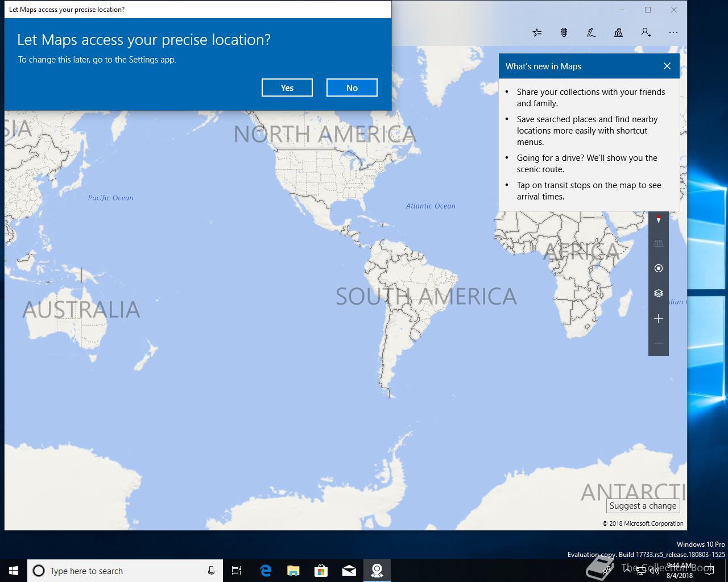The width and height of the screenshot is (728, 582).
Task: Open File Explorer from taskbar
Action: [x=293, y=571]
